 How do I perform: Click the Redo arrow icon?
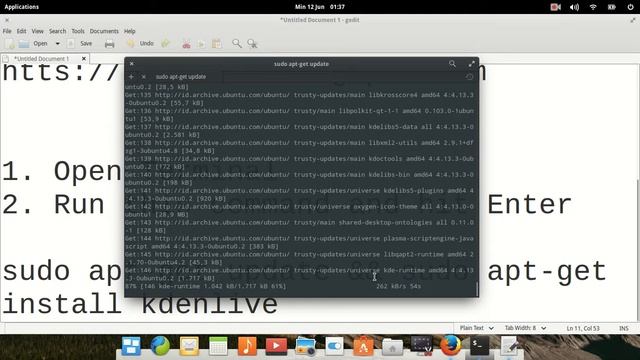pyautogui.click(x=165, y=44)
